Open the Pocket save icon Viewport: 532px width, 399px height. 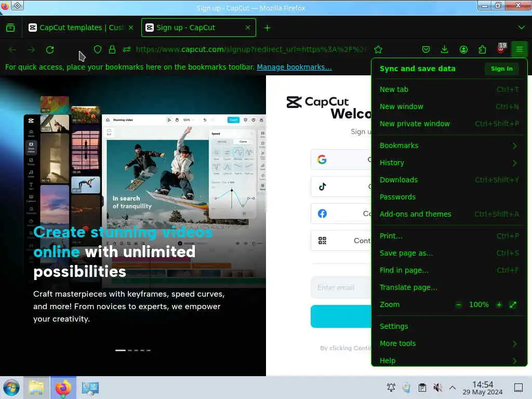click(x=426, y=49)
